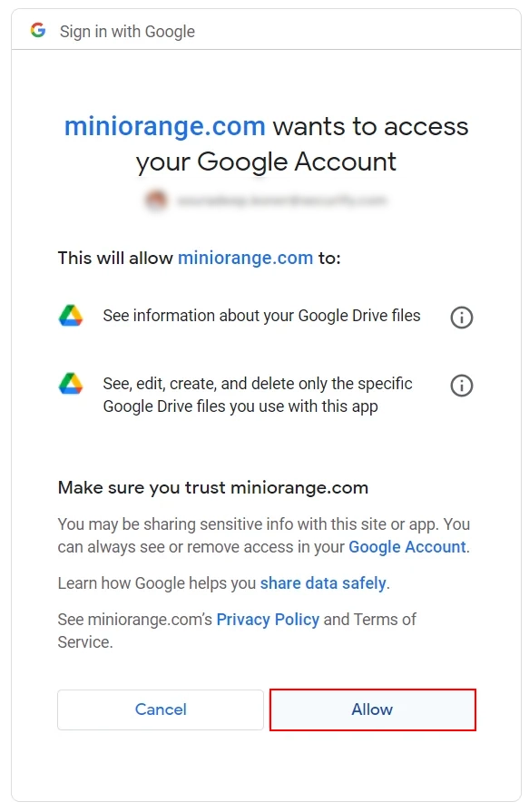Click 'Make sure you trust miniorange.com' heading
The image size is (529, 812).
click(x=213, y=488)
